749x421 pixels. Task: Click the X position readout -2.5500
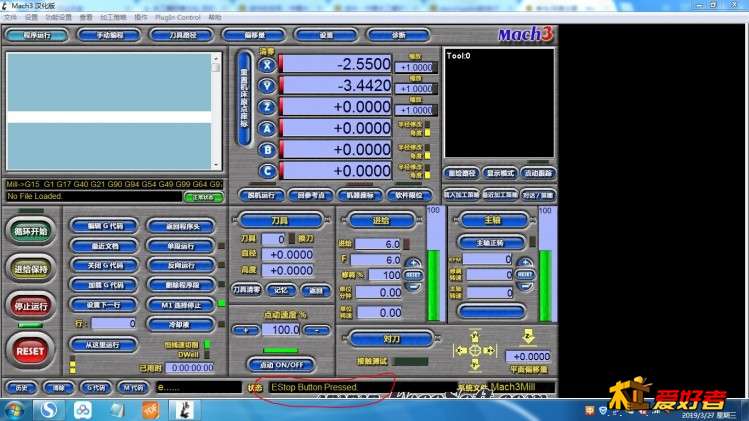tap(336, 64)
